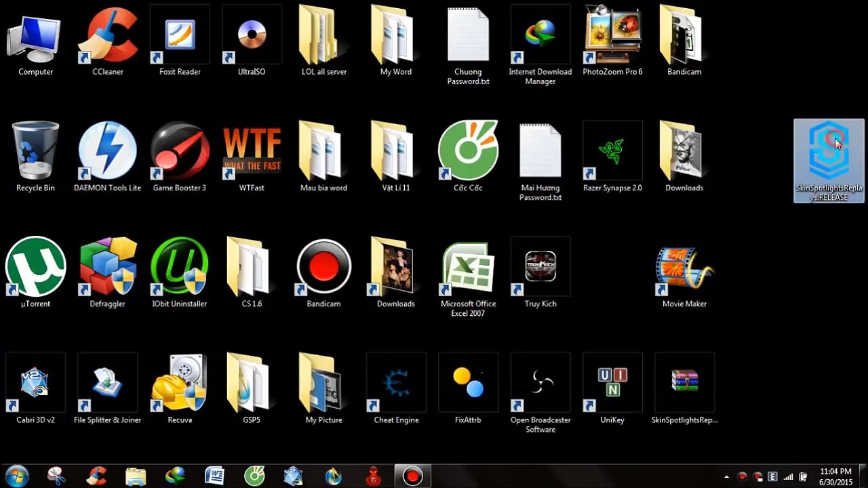The height and width of the screenshot is (488, 868).
Task: Click the CCleaner taskbar button
Action: pos(96,476)
